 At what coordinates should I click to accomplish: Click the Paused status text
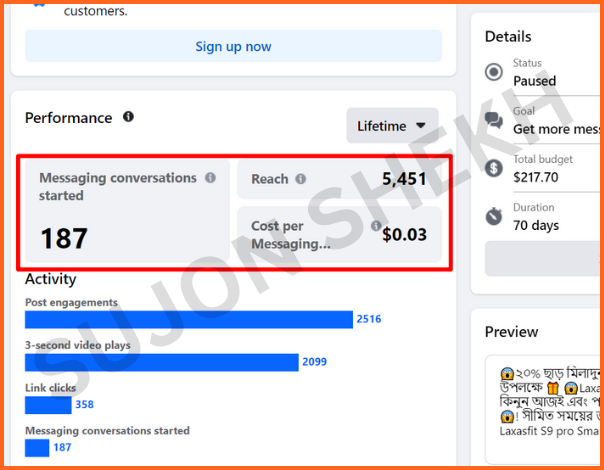point(534,81)
